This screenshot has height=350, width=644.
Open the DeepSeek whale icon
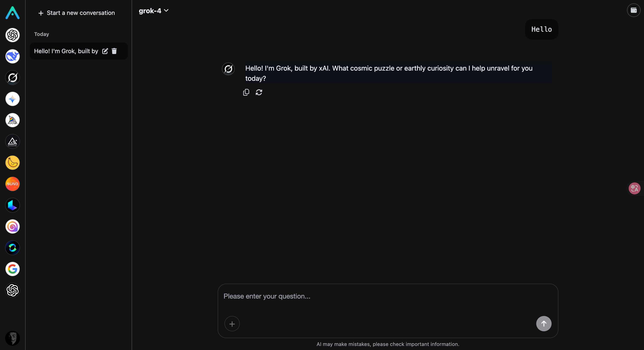12,56
